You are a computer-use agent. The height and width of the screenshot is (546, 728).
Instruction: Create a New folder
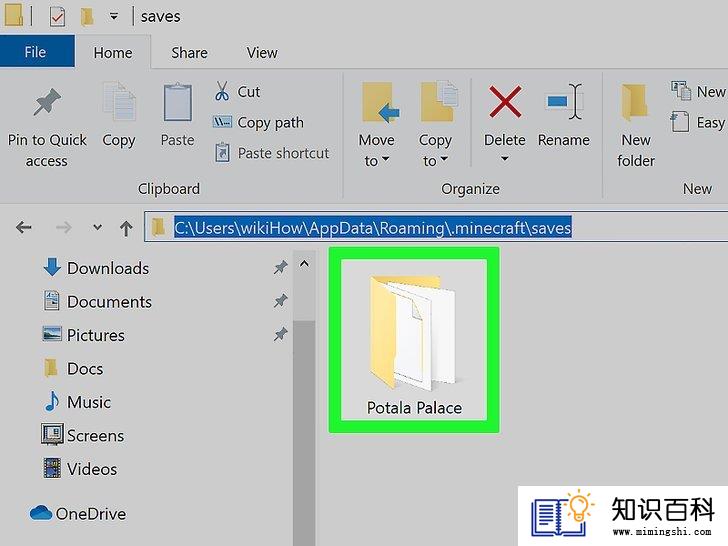point(636,125)
